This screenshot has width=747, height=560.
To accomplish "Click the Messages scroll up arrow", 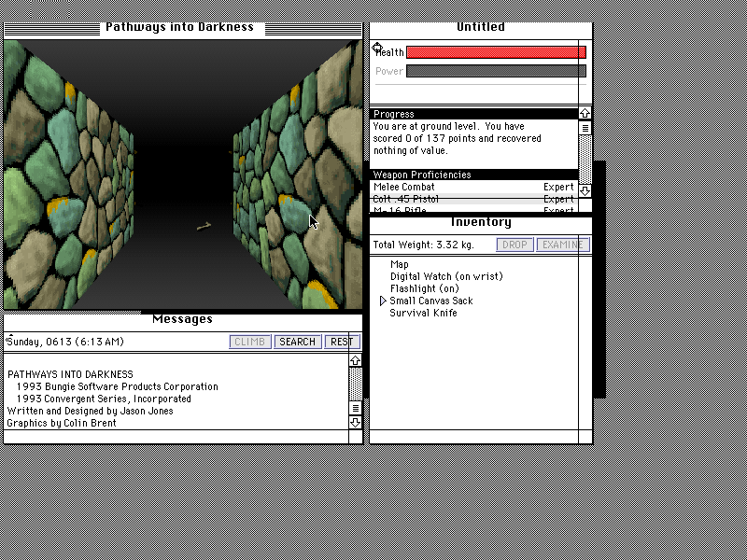I will [x=356, y=361].
